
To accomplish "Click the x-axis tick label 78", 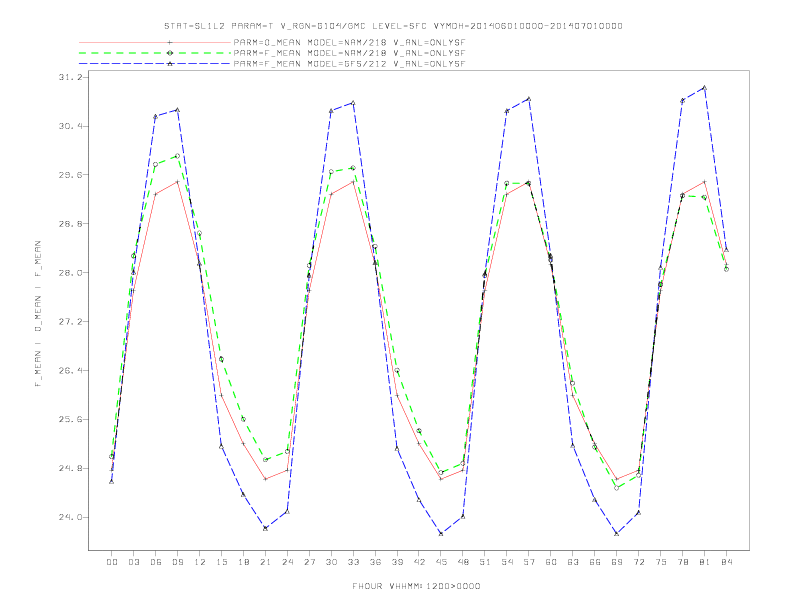I will (x=683, y=562).
